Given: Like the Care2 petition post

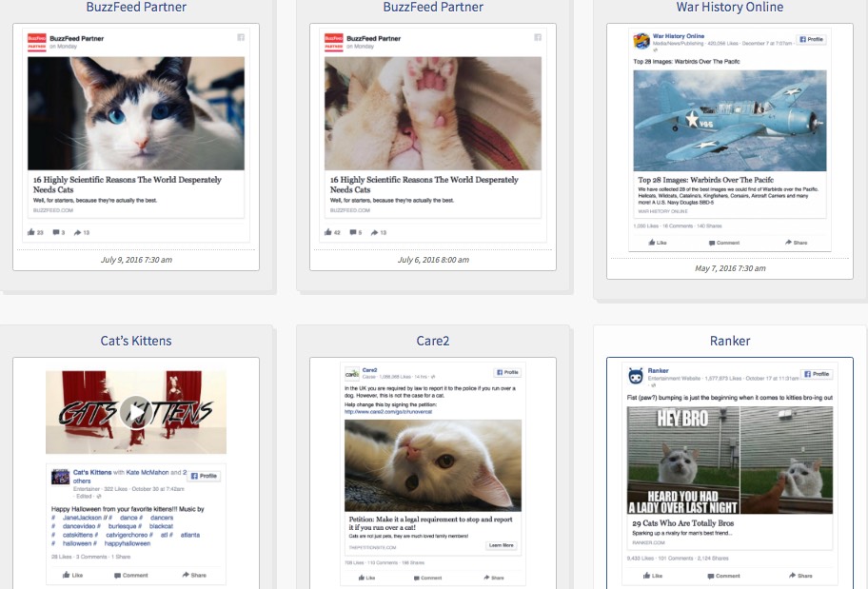Looking at the screenshot, I should click(x=366, y=578).
